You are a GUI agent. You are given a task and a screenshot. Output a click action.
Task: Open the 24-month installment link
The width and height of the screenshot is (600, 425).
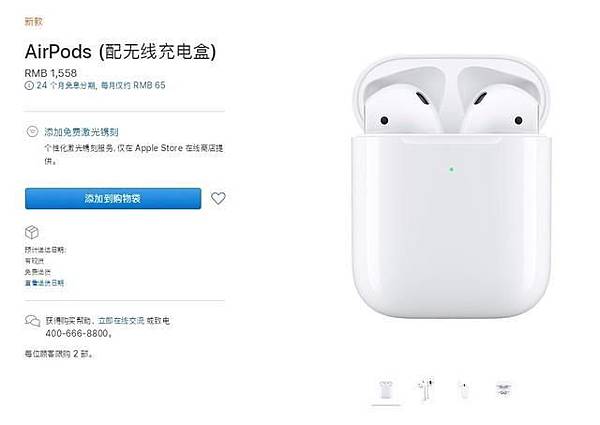[x=101, y=85]
